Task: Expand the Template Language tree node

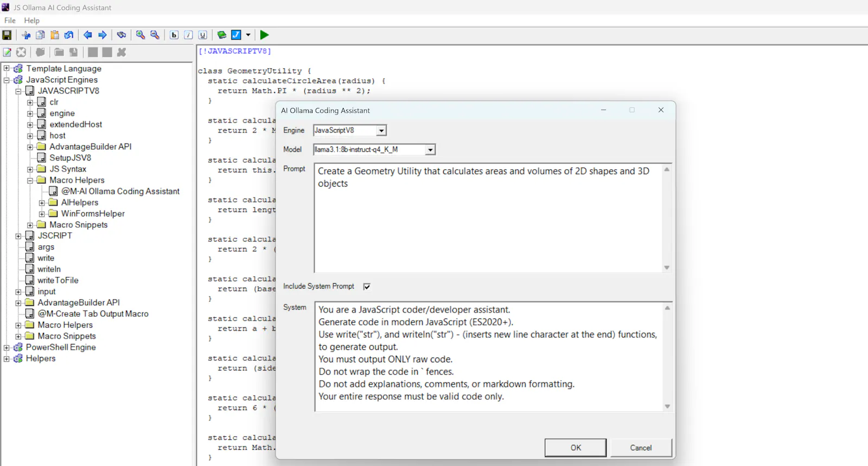Action: tap(7, 68)
